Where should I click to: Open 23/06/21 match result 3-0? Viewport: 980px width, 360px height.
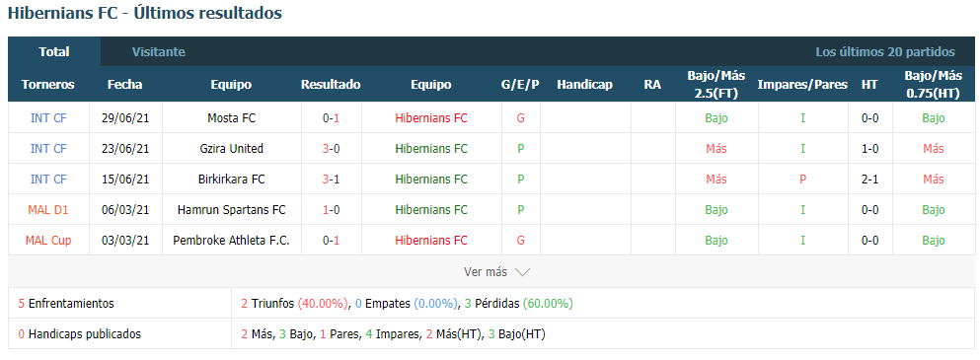[x=332, y=149]
